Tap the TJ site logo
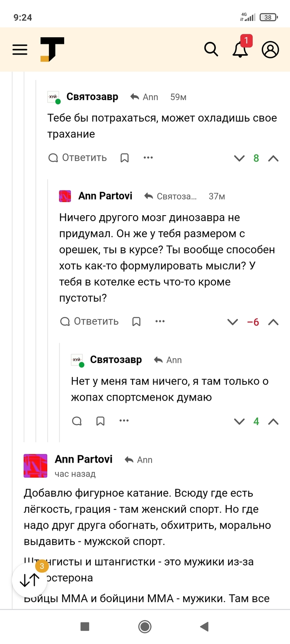The height and width of the screenshot is (644, 290). click(52, 50)
